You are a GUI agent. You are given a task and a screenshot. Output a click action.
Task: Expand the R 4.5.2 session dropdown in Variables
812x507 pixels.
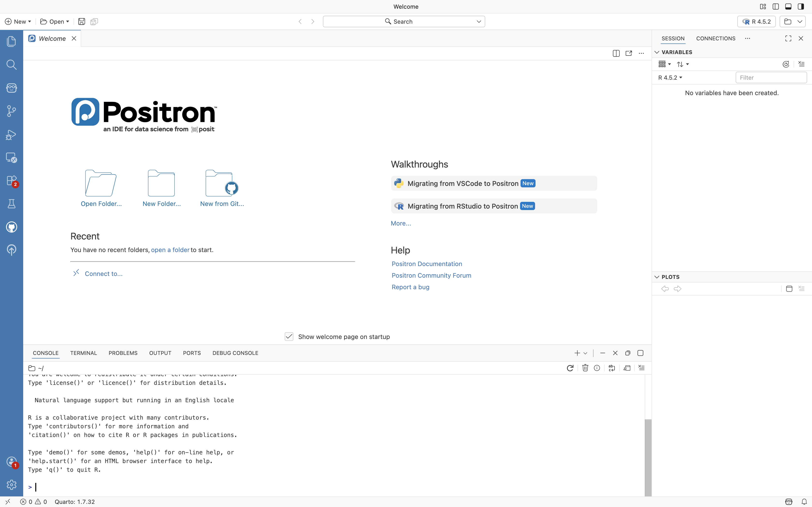(670, 77)
